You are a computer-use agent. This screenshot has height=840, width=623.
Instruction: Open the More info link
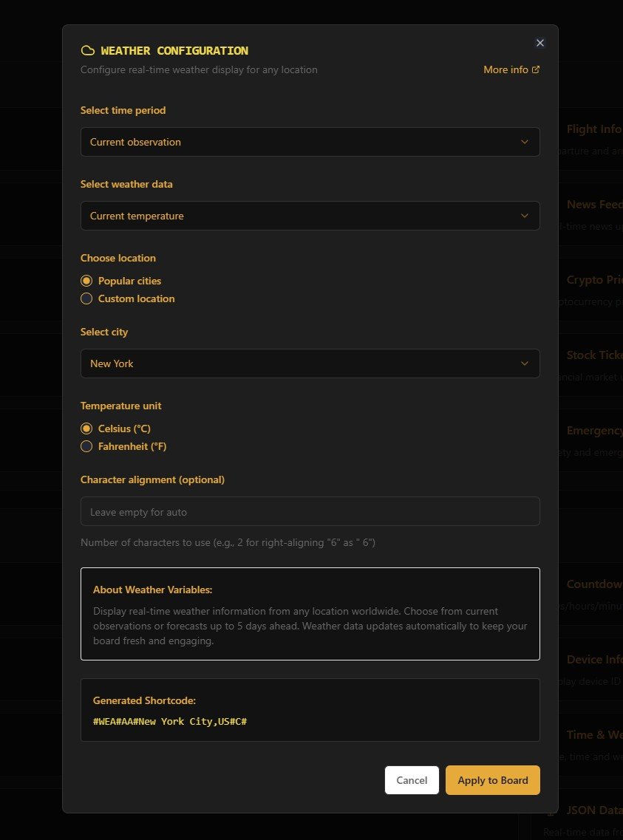(506, 69)
